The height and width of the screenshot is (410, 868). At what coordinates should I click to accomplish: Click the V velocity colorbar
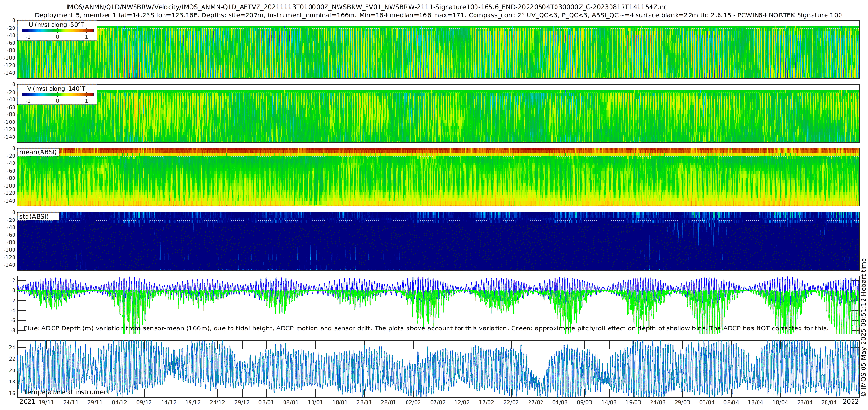click(57, 95)
